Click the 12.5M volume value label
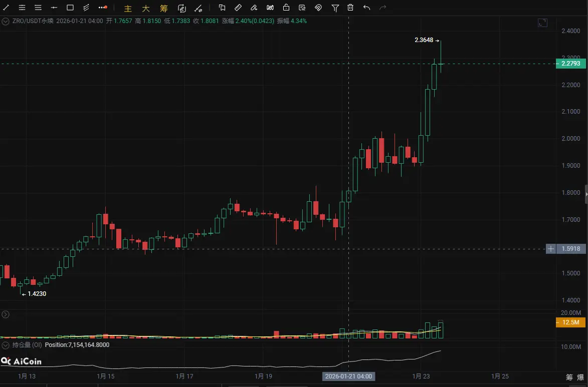Image resolution: width=588 pixels, height=387 pixels. [x=570, y=322]
